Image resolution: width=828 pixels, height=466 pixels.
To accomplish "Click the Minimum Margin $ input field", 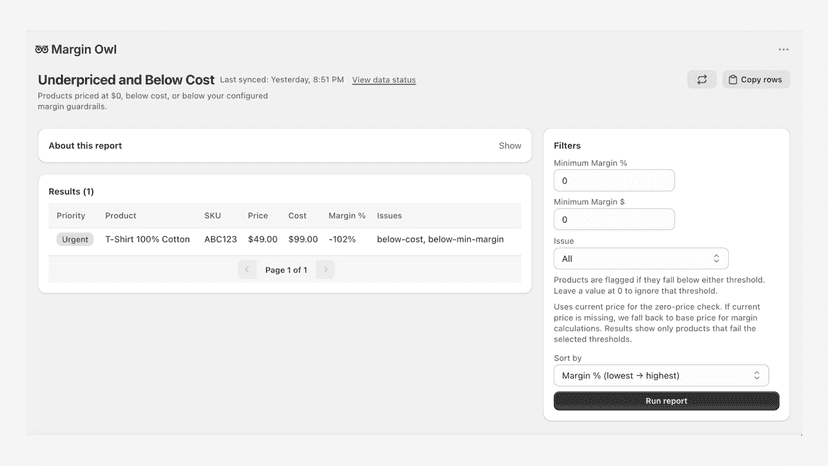I will point(614,219).
